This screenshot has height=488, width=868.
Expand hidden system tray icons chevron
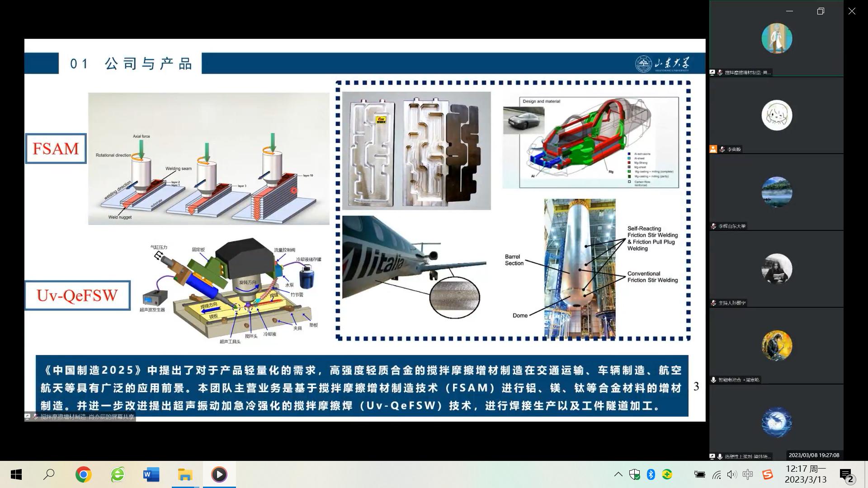(x=618, y=474)
